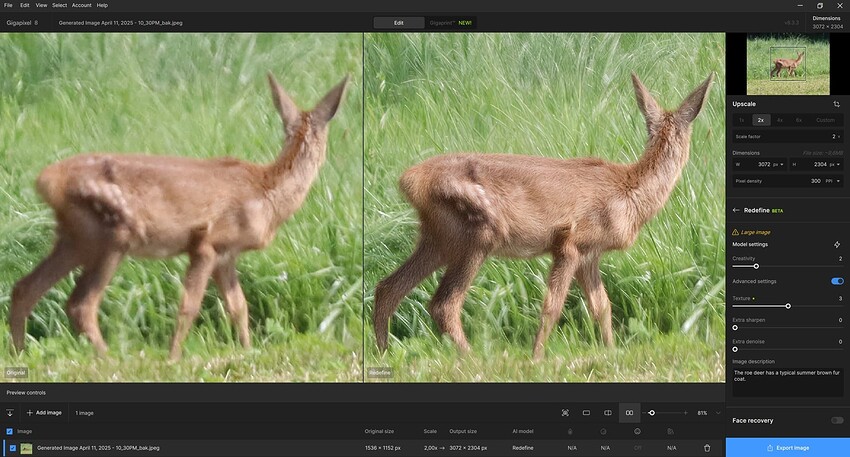This screenshot has height=457, width=850.
Task: Click the Add image button
Action: click(x=43, y=412)
